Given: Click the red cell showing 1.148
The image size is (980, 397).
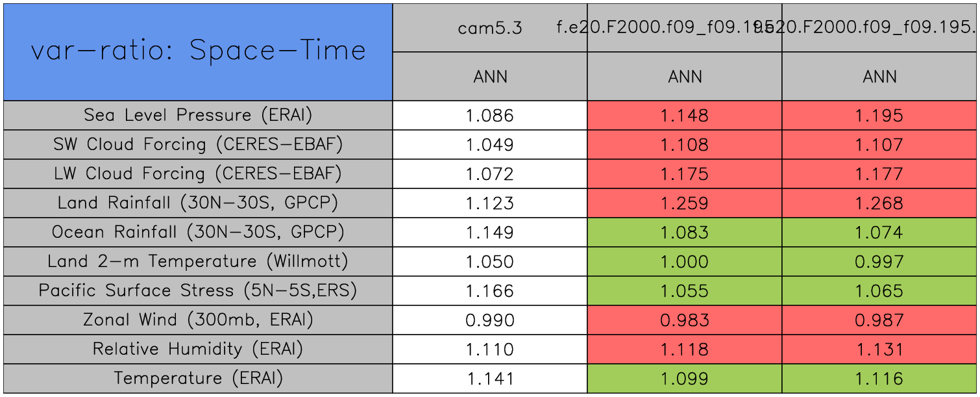Looking at the screenshot, I should (684, 116).
